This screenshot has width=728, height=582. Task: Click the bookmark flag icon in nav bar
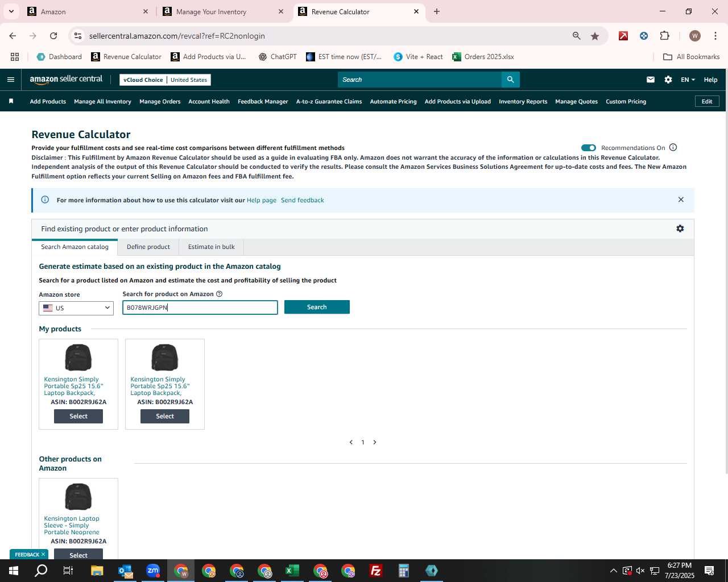pyautogui.click(x=11, y=101)
